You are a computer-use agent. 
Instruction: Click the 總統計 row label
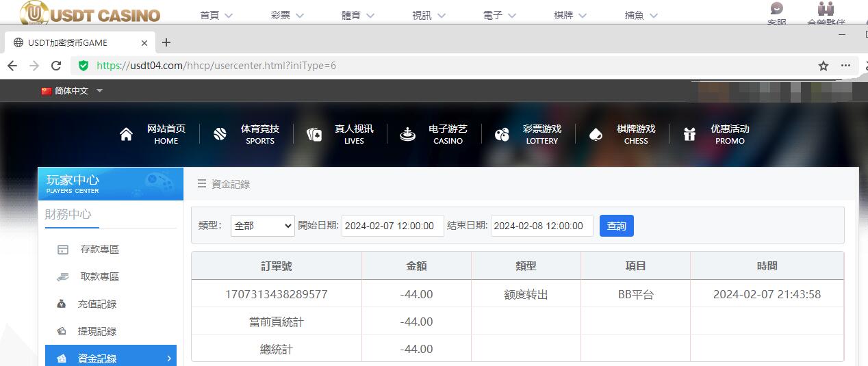[x=277, y=349]
